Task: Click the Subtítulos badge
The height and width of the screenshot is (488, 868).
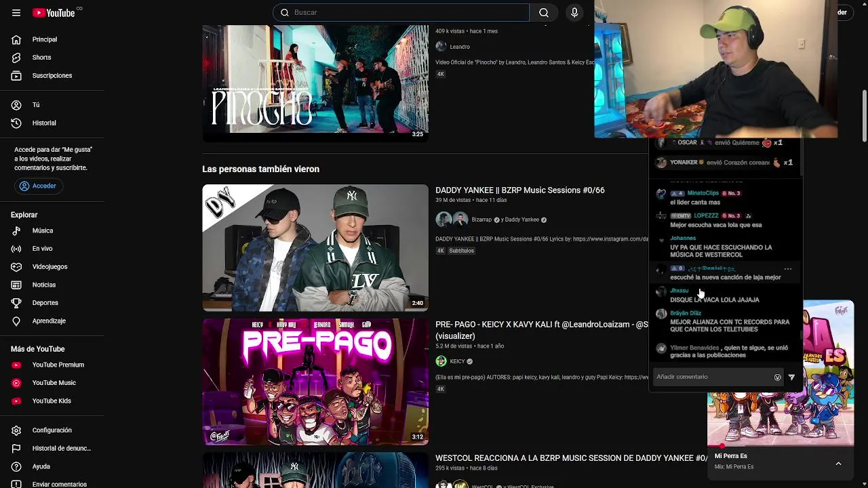Action: 461,251
